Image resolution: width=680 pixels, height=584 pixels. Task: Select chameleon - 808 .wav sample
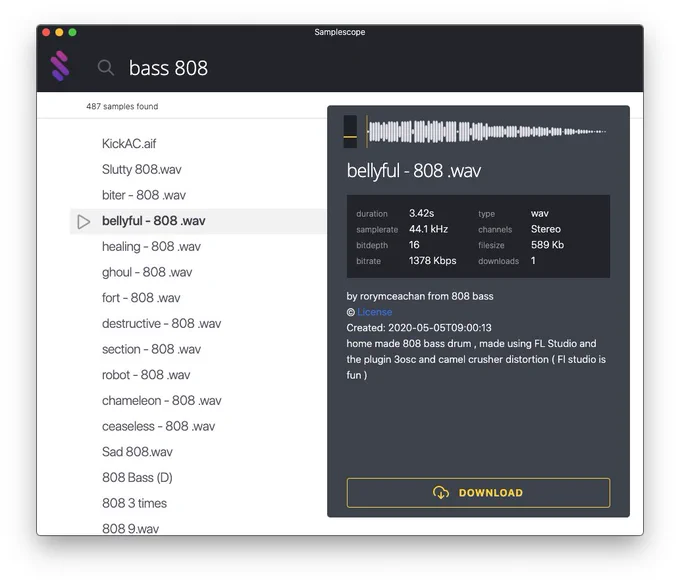click(x=162, y=400)
